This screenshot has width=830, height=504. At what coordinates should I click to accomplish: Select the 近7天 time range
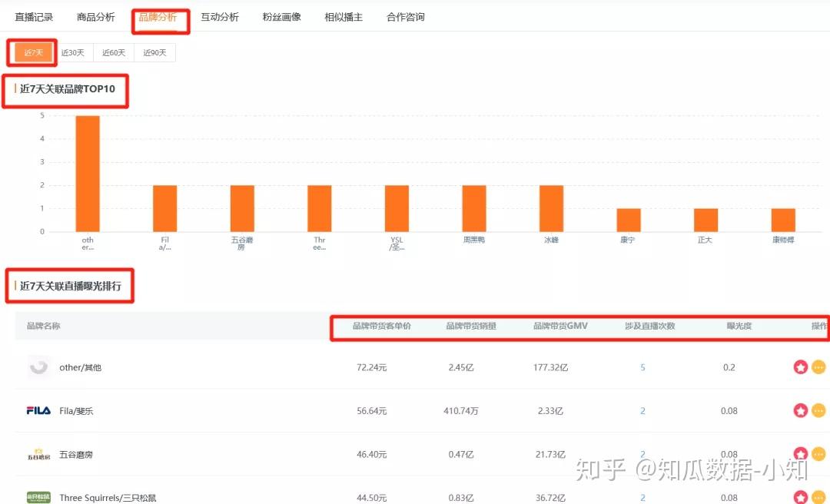[33, 52]
